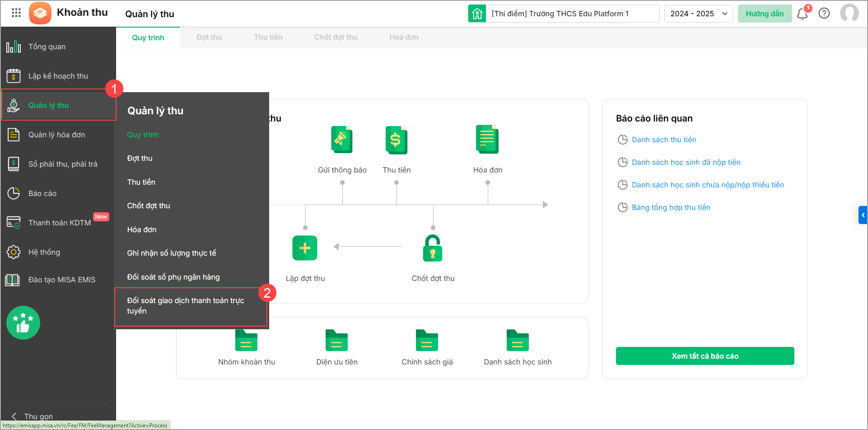The height and width of the screenshot is (430, 868).
Task: Open Bảng tổng hợp thu tiền report
Action: pos(671,207)
